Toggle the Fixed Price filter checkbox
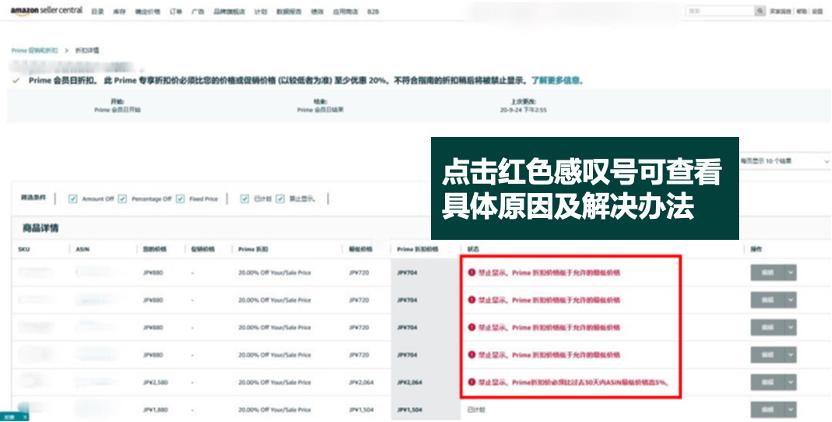 click(180, 198)
